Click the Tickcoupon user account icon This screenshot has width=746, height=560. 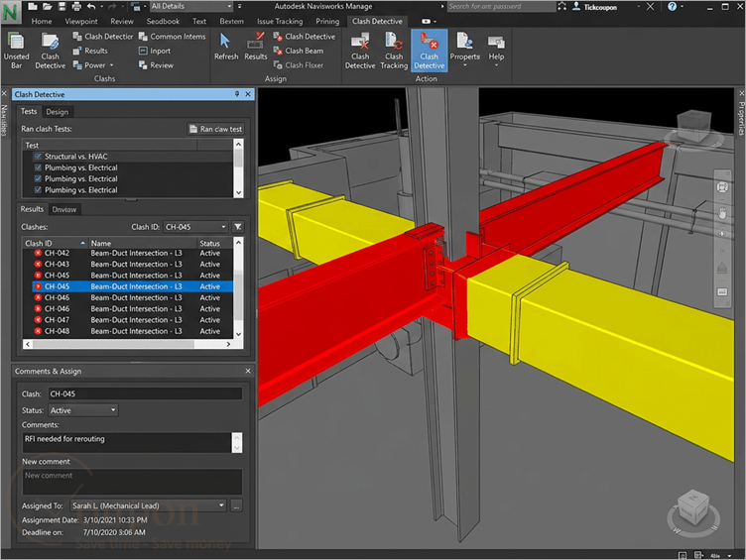576,7
